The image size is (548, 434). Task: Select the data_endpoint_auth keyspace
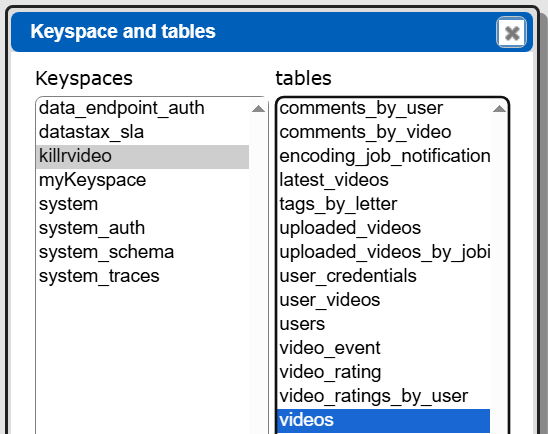[143, 108]
